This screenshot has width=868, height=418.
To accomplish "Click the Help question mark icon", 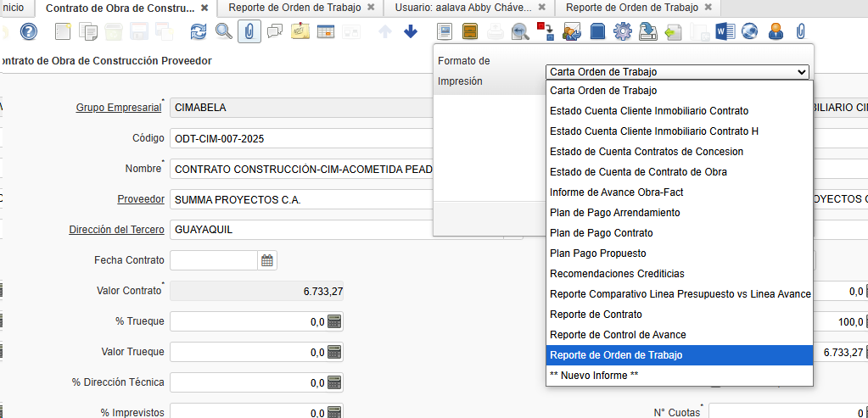I will click(29, 32).
